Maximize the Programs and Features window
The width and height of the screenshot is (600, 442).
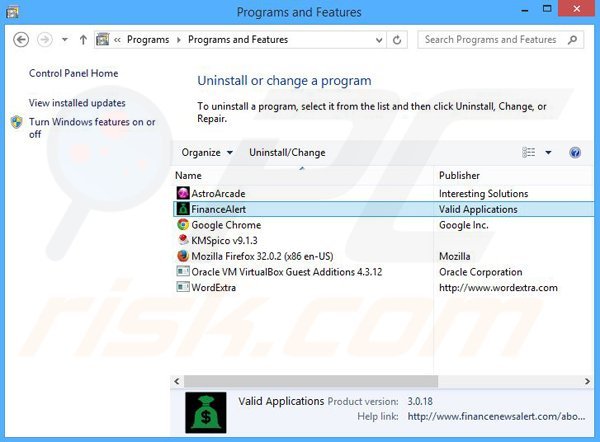pos(547,9)
